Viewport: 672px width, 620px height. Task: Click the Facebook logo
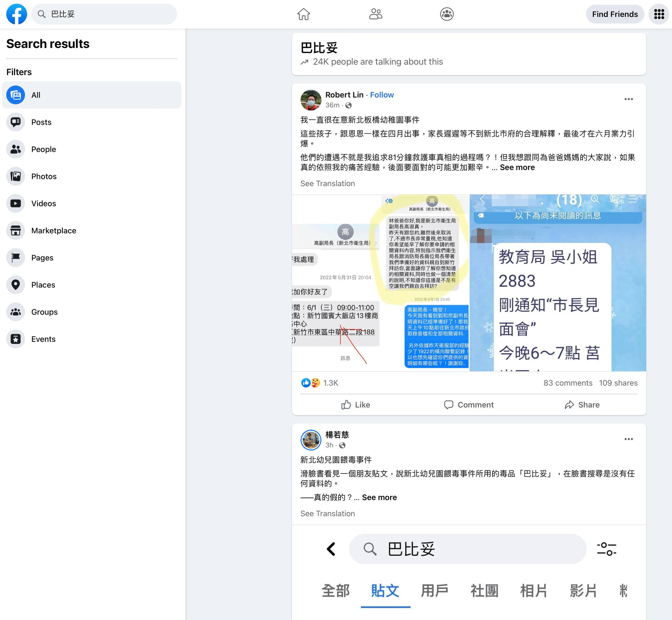coord(16,14)
